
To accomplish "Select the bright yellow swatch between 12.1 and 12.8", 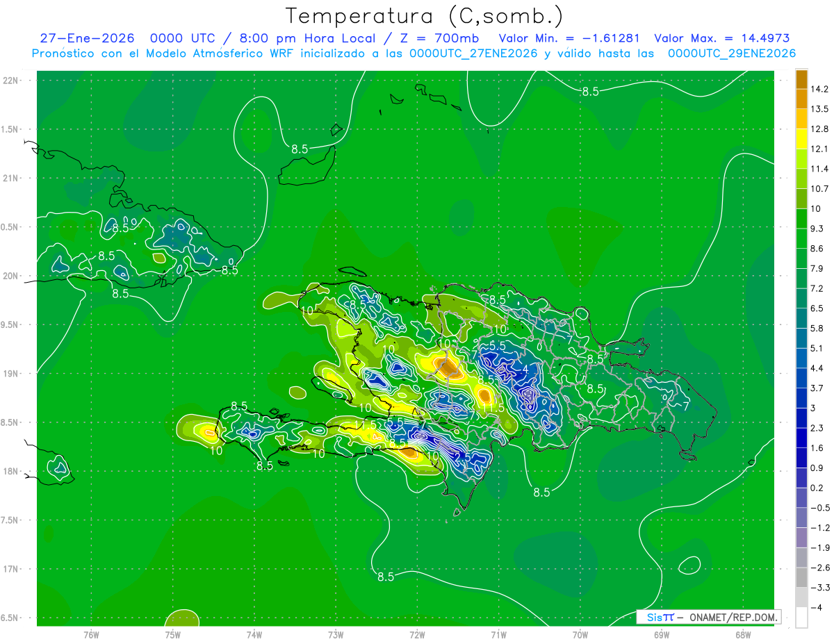I will [801, 139].
